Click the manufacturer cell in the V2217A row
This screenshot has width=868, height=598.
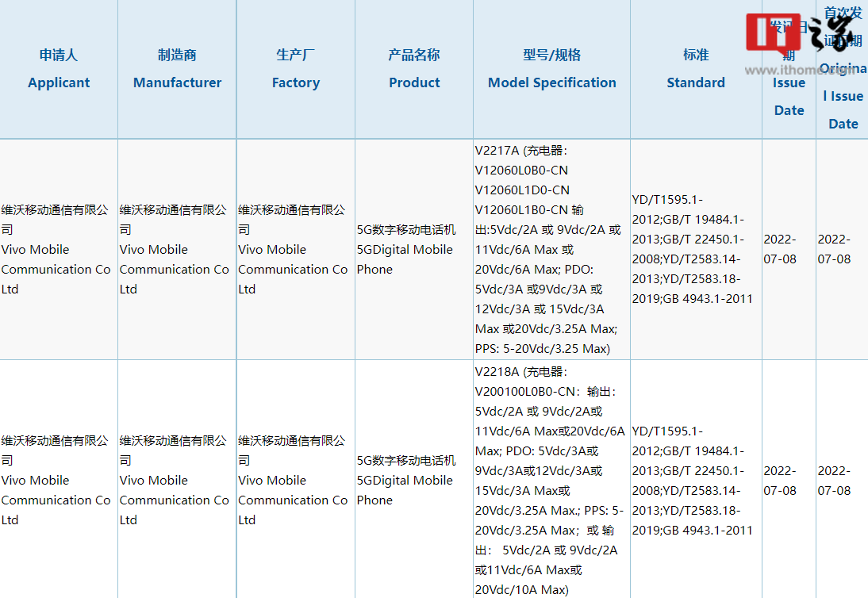[x=177, y=250]
